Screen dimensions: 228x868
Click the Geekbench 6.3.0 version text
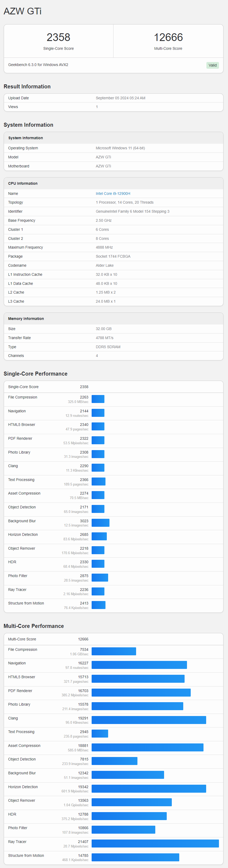38,65
